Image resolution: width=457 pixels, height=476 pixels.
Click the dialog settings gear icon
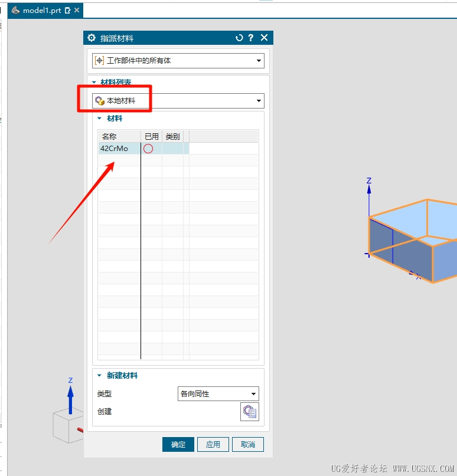point(92,38)
